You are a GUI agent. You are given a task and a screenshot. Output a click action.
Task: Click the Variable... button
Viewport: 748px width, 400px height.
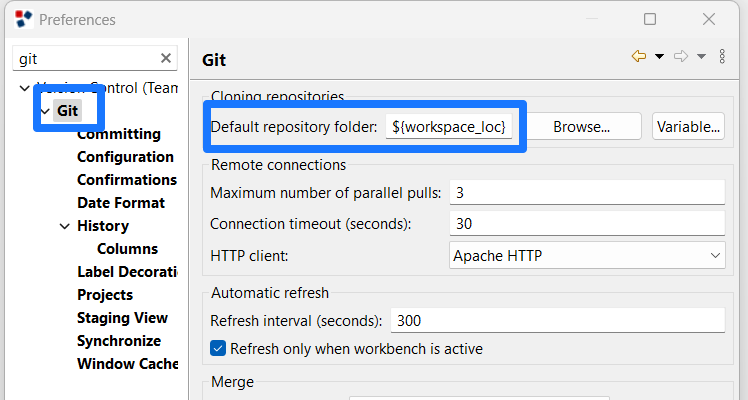688,127
